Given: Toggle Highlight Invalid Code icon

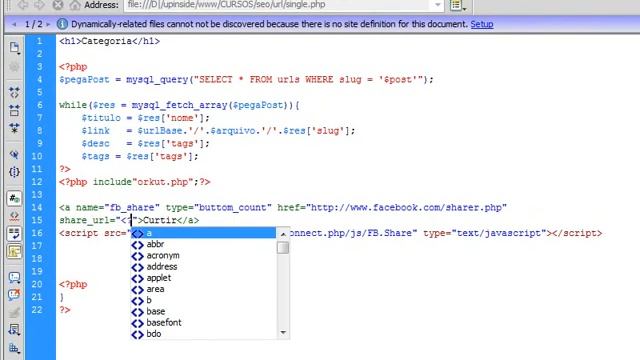Looking at the screenshot, I should [14, 216].
